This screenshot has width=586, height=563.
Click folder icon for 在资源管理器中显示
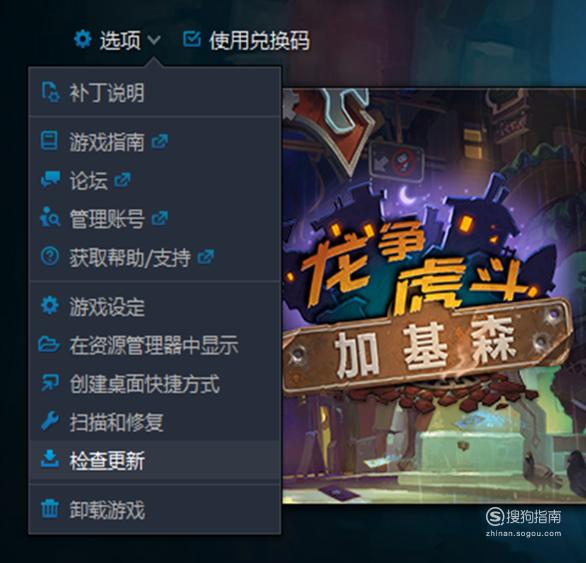click(49, 344)
